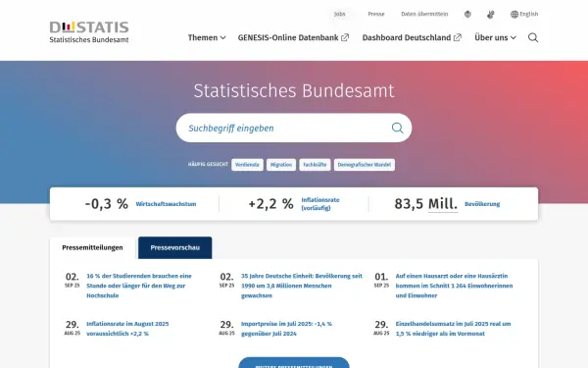The width and height of the screenshot is (588, 368).
Task: Open Bevölkerung indicator link
Action: tap(482, 204)
